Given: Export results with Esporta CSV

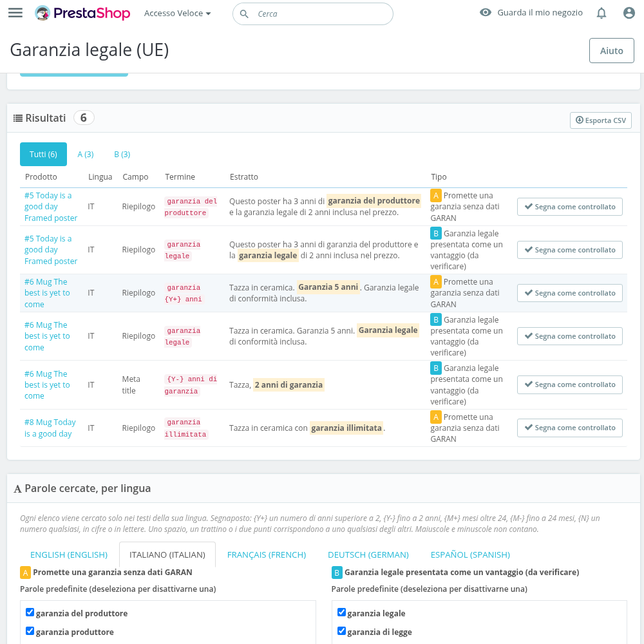Looking at the screenshot, I should click(600, 120).
